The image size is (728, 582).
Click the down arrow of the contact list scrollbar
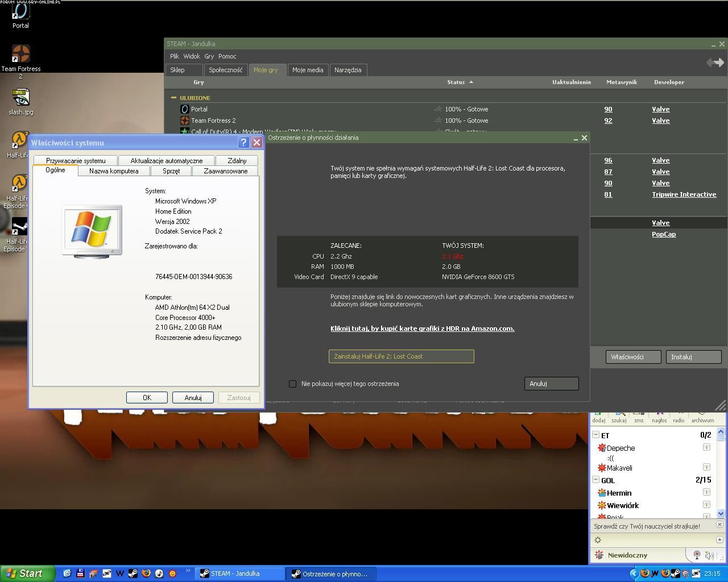coord(721,513)
